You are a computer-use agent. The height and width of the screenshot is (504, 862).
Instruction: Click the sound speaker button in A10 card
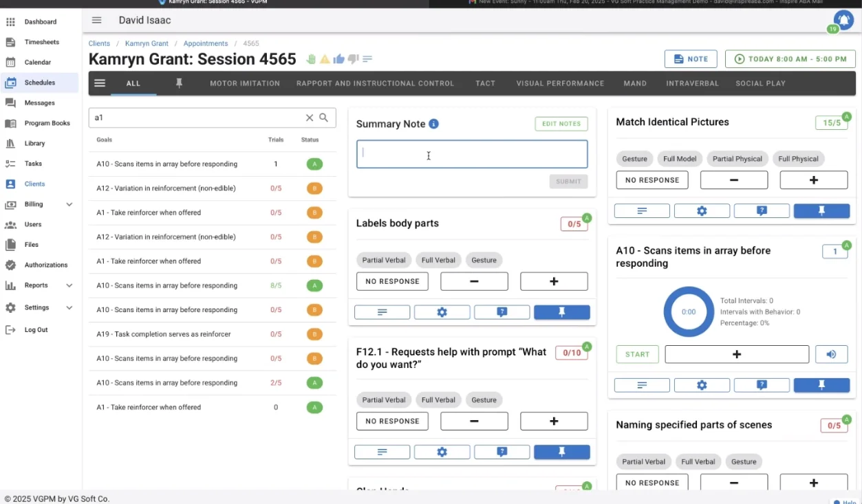(x=832, y=354)
